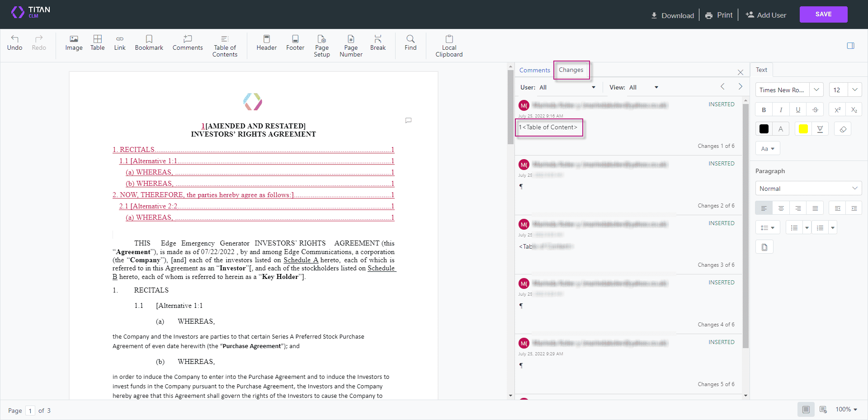The image size is (868, 420).
Task: Insert a page number
Action: point(350,46)
